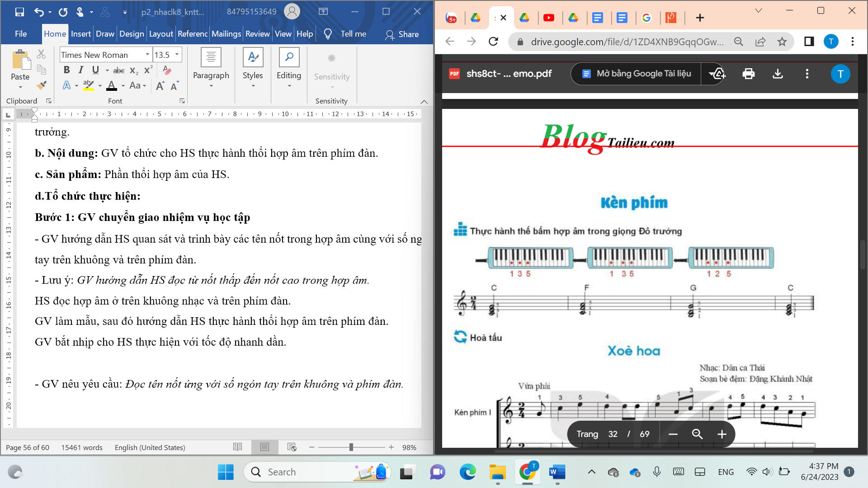Toggle Italic formatting
The width and height of the screenshot is (868, 488).
(x=81, y=70)
